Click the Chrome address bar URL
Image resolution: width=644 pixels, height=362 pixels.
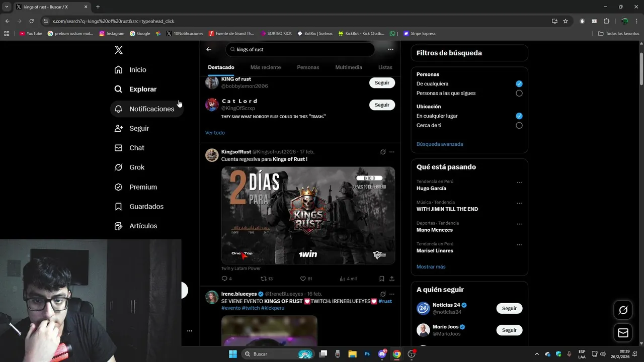(113, 21)
